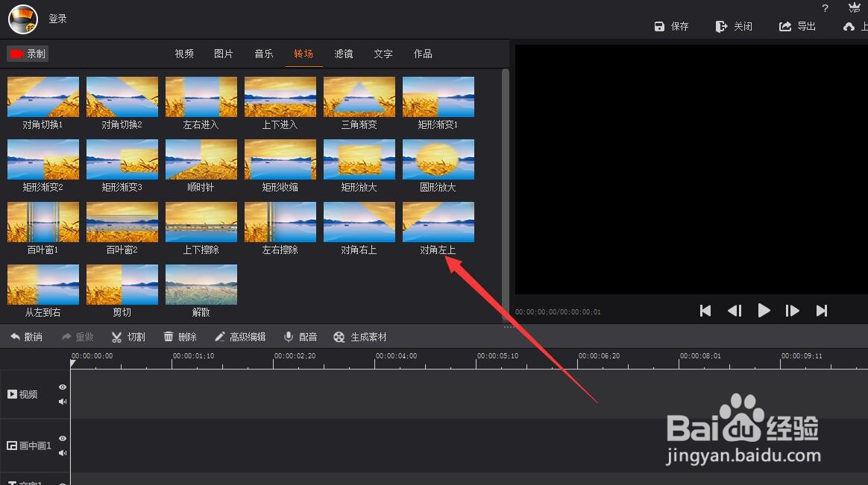Click the 导出 export button
This screenshot has height=485, width=868.
[798, 26]
